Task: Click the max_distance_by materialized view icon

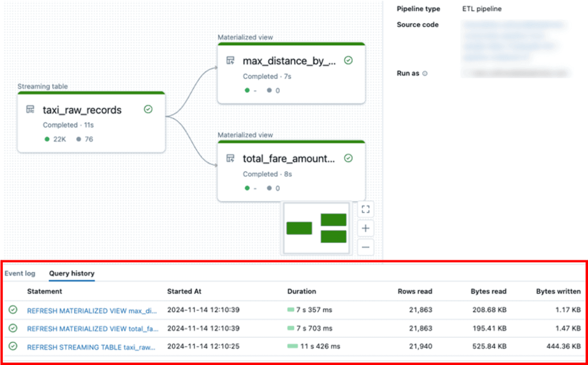Action: click(230, 60)
